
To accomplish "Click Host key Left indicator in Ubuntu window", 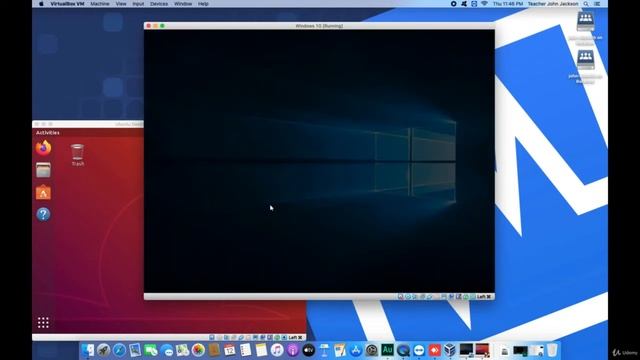I will pos(296,338).
